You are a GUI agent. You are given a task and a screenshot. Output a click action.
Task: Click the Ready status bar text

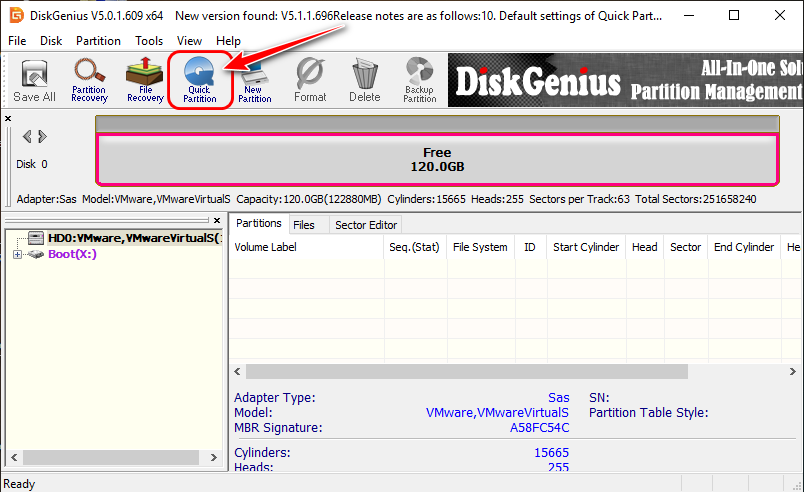point(19,484)
